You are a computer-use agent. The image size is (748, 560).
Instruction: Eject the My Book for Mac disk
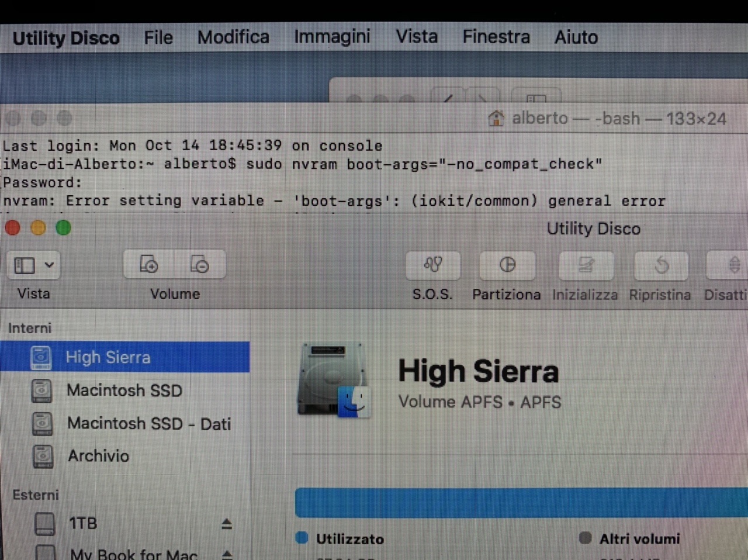227,554
